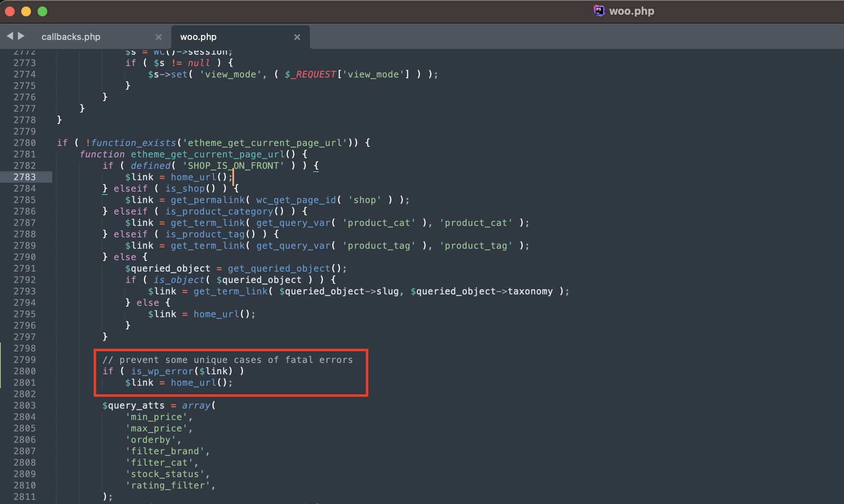Image resolution: width=844 pixels, height=504 pixels.
Task: Click the 'rating_filter' string
Action: 168,485
